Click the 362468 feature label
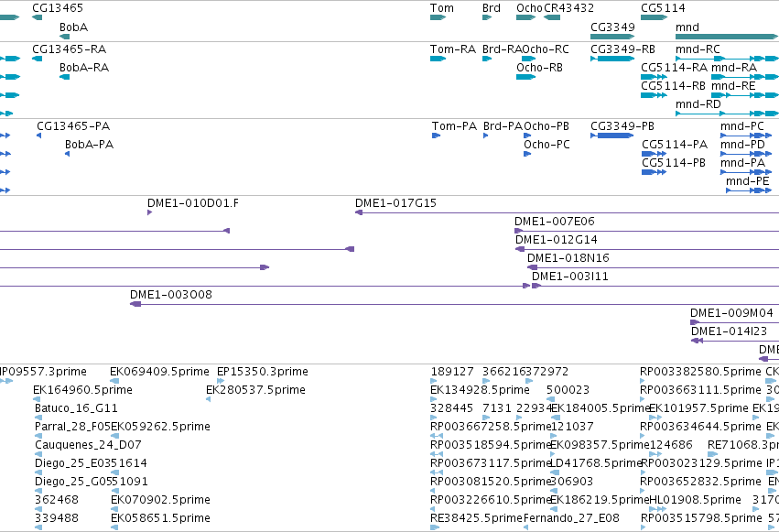Screen dimensions: 779x532 click(x=57, y=500)
